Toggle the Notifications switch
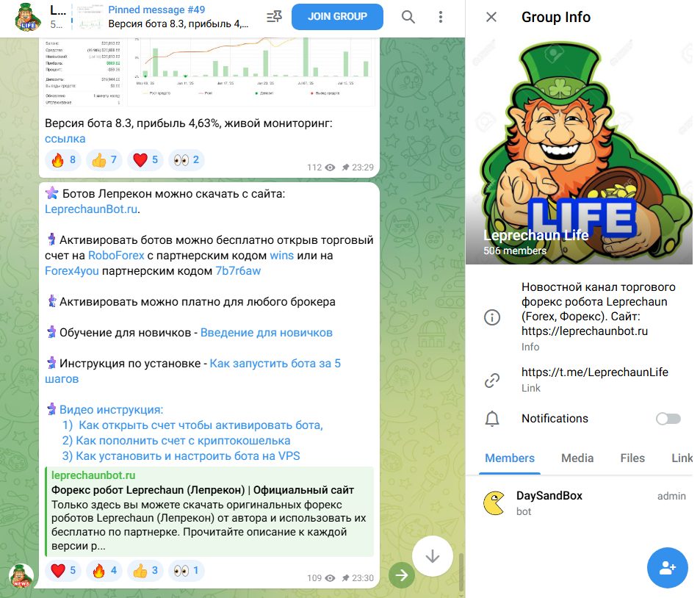The height and width of the screenshot is (598, 700). (668, 419)
